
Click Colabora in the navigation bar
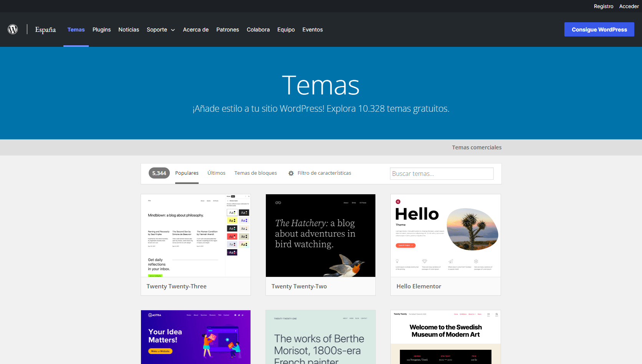coord(258,30)
